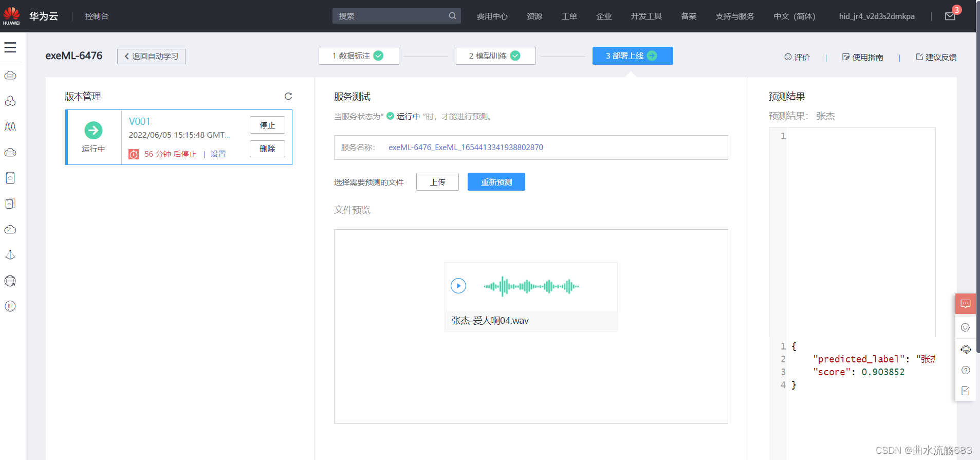Play the 张杰-爱人啊04.wav audio
This screenshot has width=980, height=460.
[x=458, y=286]
